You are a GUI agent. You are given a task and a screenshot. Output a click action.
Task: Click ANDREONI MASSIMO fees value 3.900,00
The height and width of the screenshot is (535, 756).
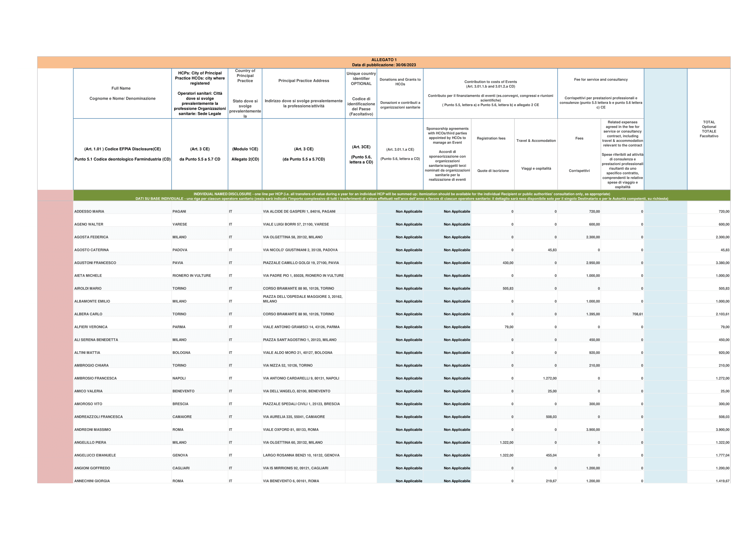point(593,430)
